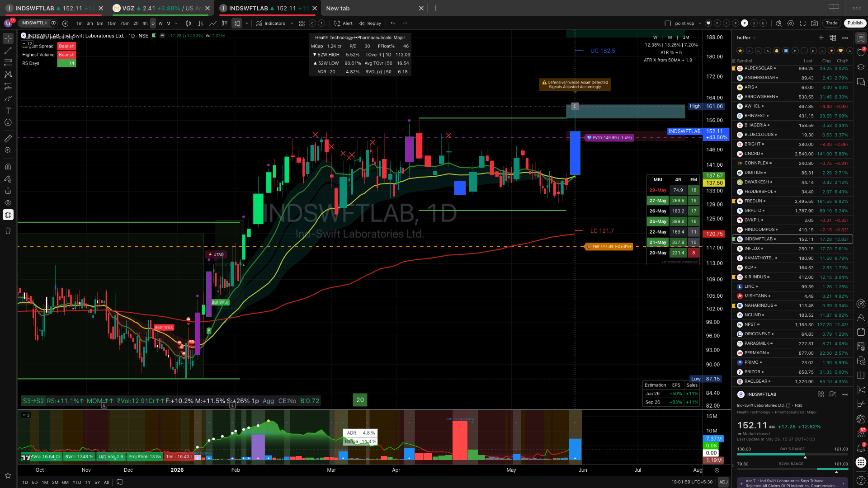Toggle the layout setup checkbox beside point vcp
868x488 pixels.
(x=668, y=23)
